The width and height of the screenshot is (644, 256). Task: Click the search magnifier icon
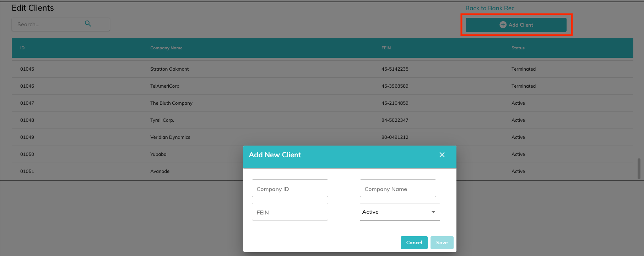click(88, 24)
